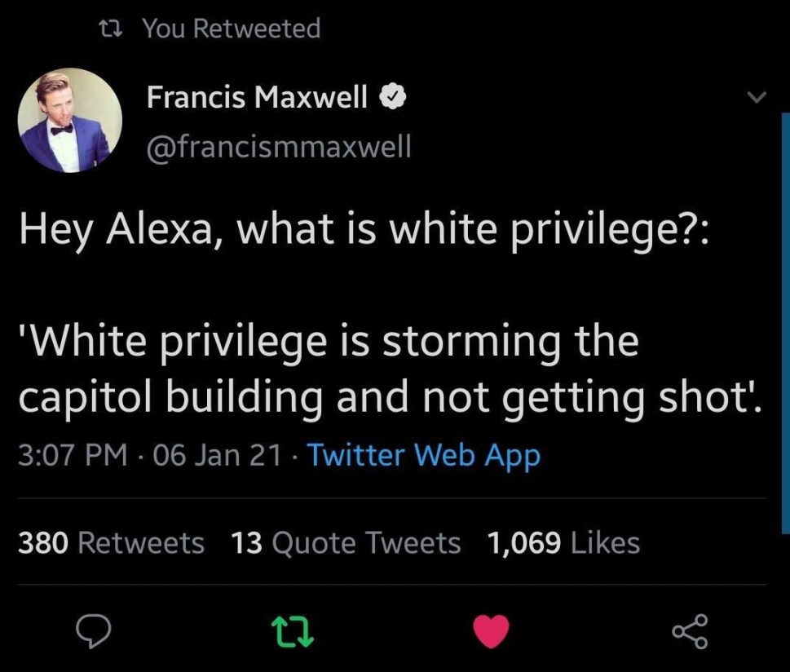This screenshot has width=790, height=672.
Task: Click the quoted 'storming the capitol building' text
Action: (x=389, y=369)
